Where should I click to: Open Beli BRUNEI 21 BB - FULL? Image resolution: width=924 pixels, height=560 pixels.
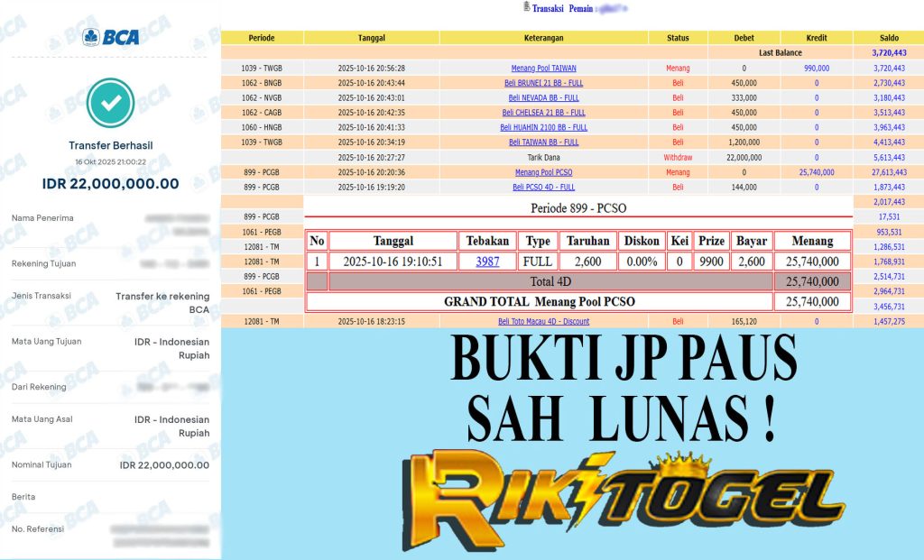tap(543, 83)
